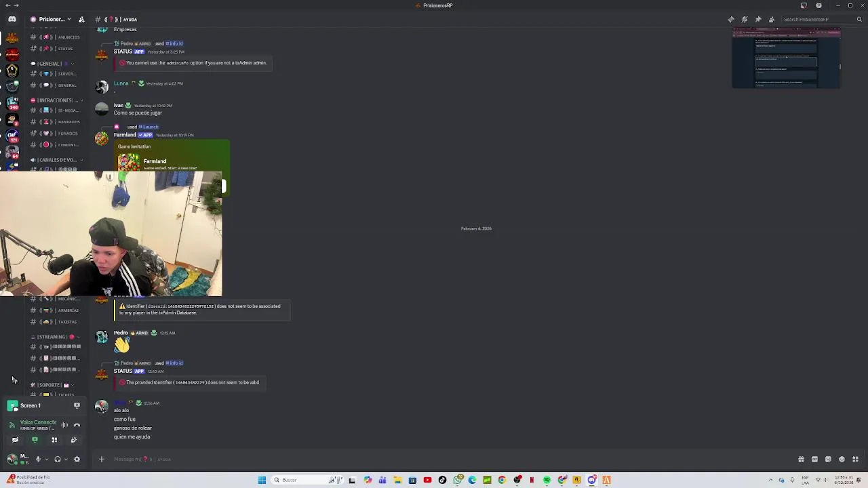Image resolution: width=868 pixels, height=488 pixels.
Task: Open the attachment plus button in message box
Action: (x=101, y=459)
